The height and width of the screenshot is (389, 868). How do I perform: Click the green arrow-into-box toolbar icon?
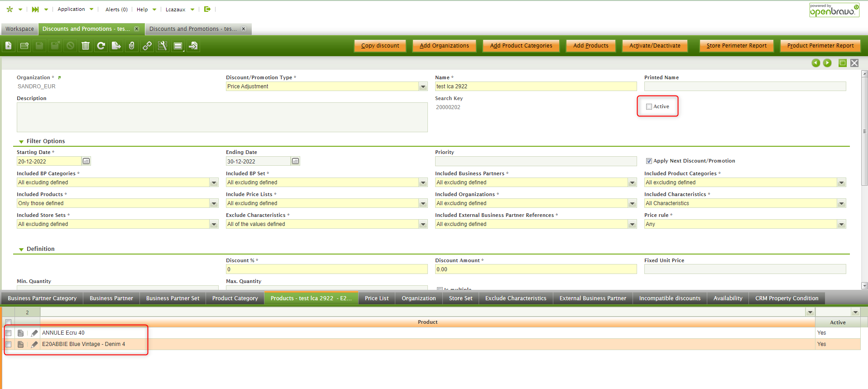coord(193,46)
